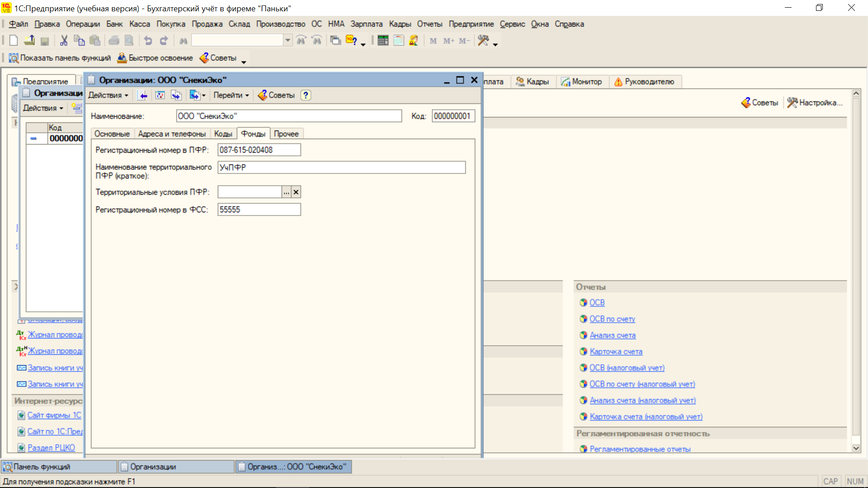Open the Монитор tab in function panel

pyautogui.click(x=581, y=82)
